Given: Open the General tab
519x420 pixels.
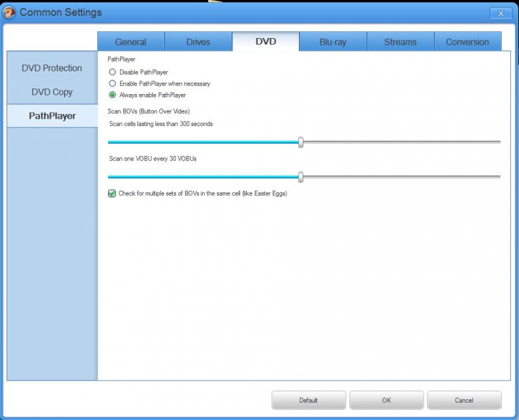Looking at the screenshot, I should click(x=131, y=42).
